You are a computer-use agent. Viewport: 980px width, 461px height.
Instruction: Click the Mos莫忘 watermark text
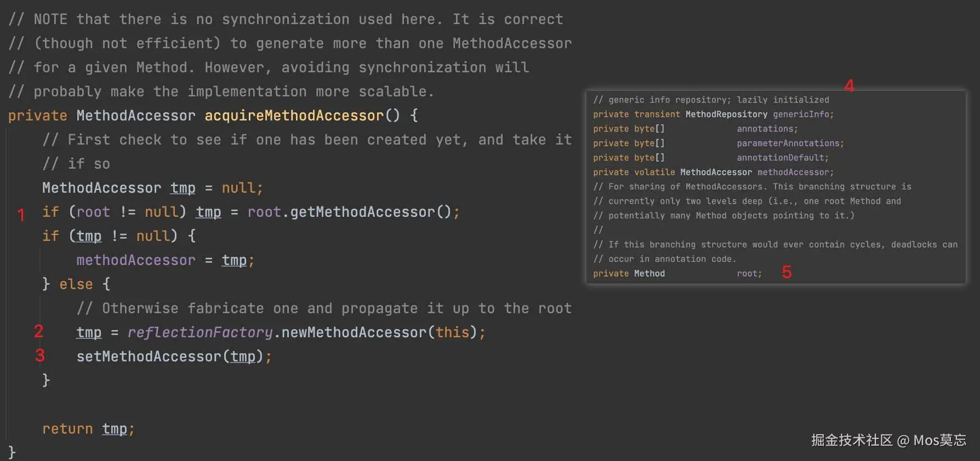pos(939,440)
